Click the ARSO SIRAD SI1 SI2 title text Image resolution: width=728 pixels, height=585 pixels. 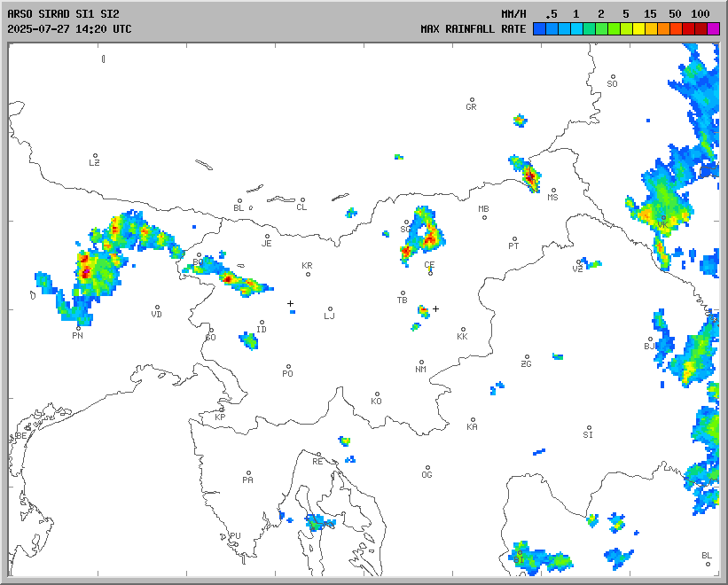pyautogui.click(x=62, y=14)
